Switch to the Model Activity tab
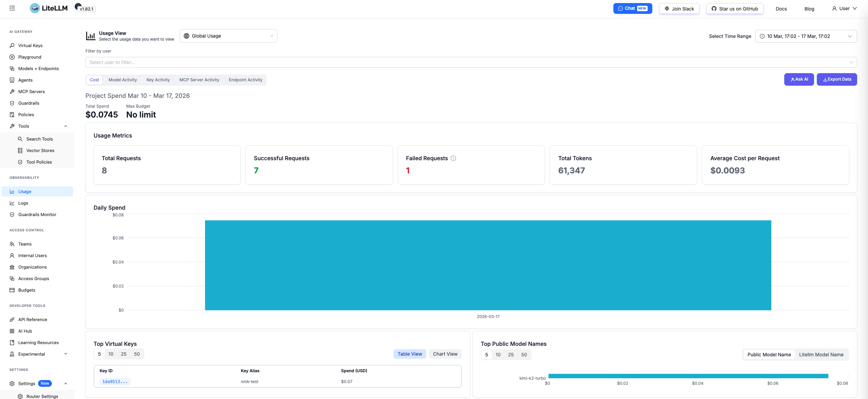Screen dimensions: 868x399 coord(122,80)
